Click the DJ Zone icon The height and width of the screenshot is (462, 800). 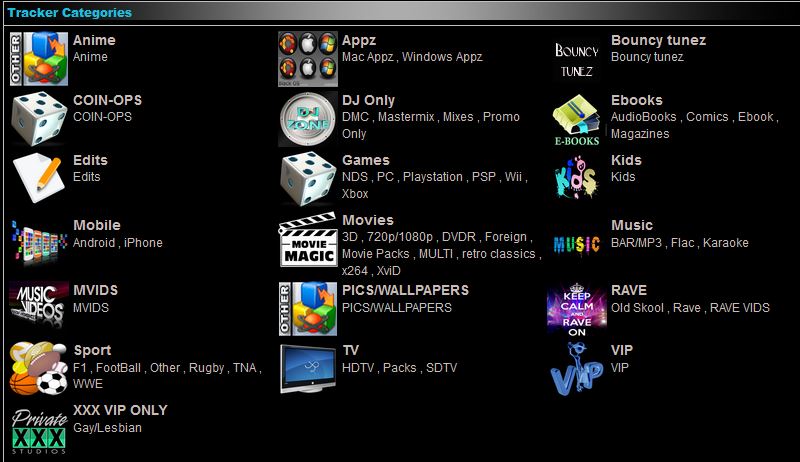point(308,119)
